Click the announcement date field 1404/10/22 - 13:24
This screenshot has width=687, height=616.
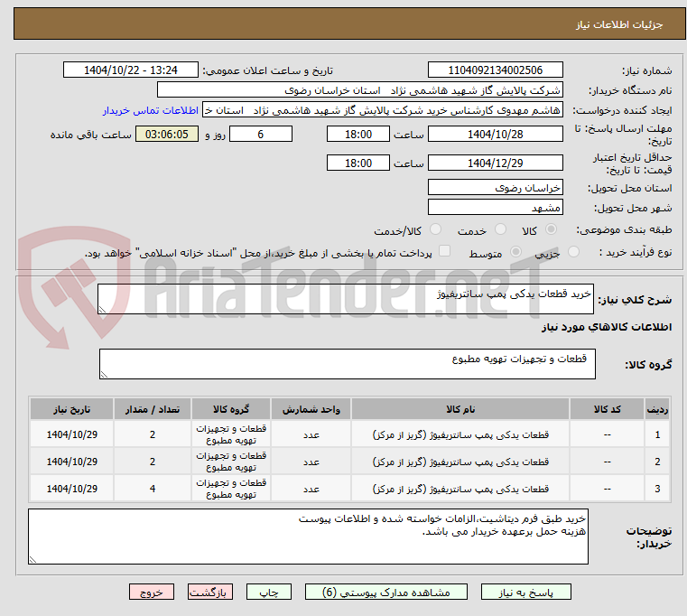(x=131, y=70)
